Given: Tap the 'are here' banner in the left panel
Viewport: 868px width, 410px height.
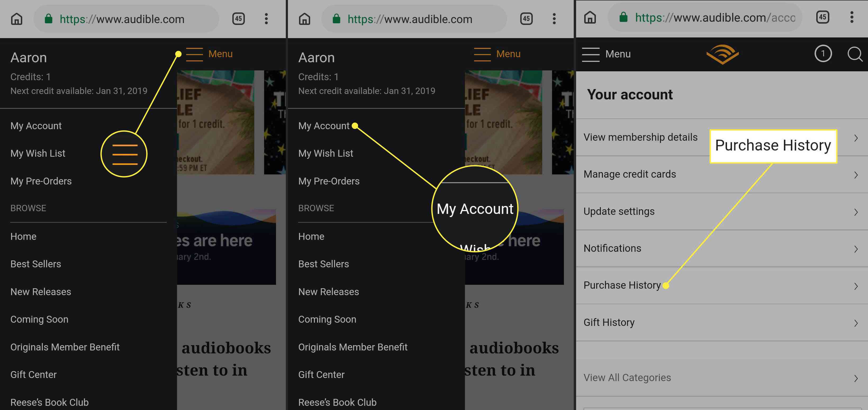Looking at the screenshot, I should (x=227, y=247).
